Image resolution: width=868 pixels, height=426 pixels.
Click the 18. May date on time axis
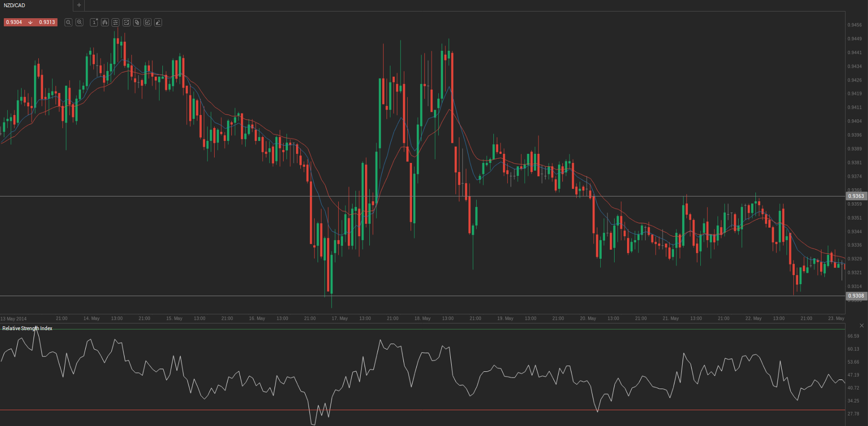[423, 318]
